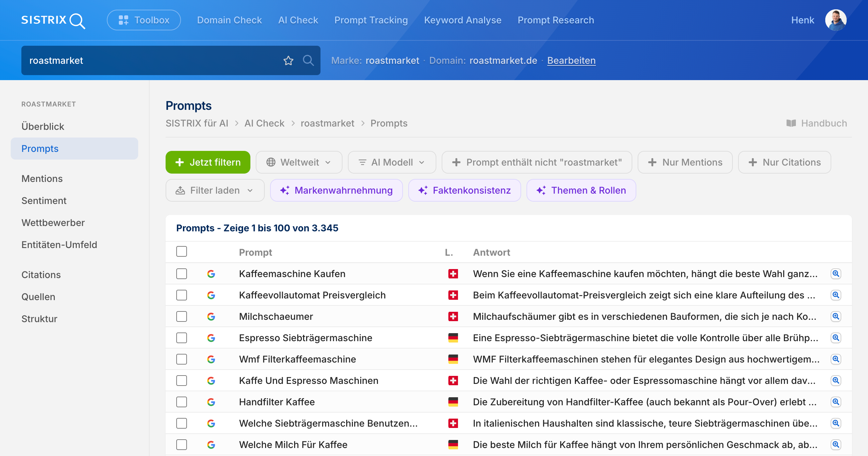Check the Milchschaeumer row checkbox
This screenshot has height=456, width=868.
pos(182,316)
